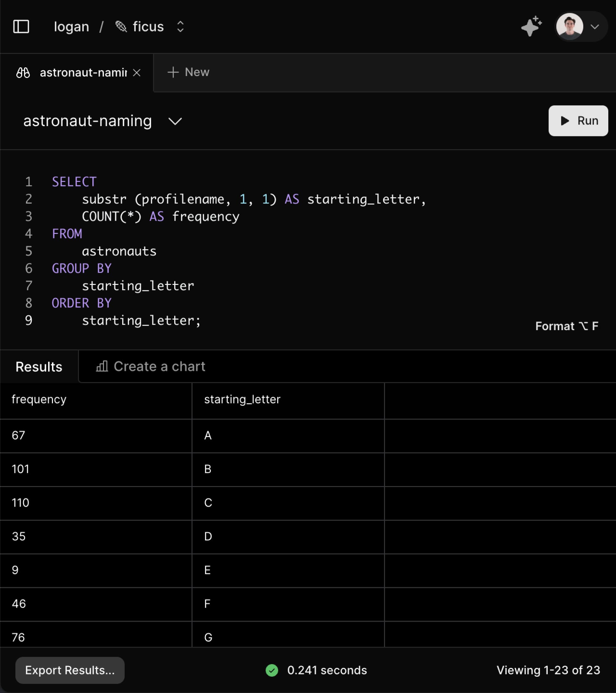Click the binoculars icon on query tab
This screenshot has height=693, width=616.
23,72
